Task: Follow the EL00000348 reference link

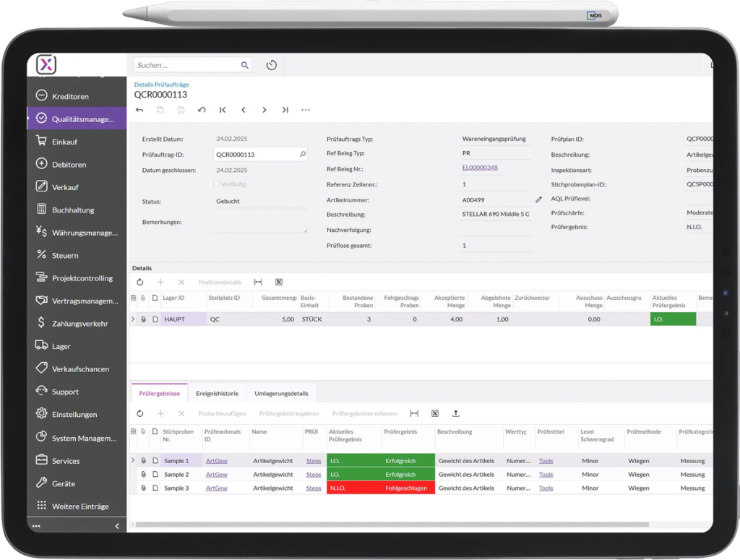Action: tap(480, 168)
